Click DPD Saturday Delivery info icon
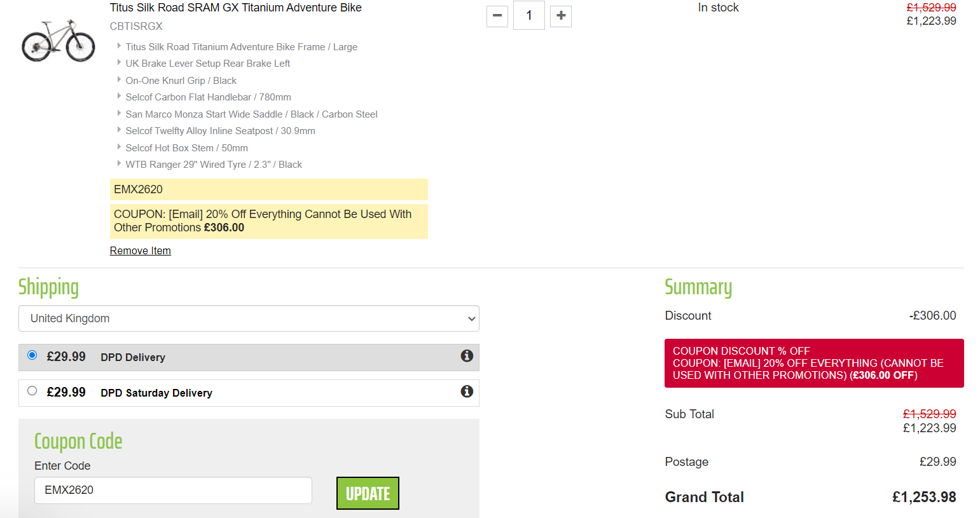Screen dimensions: 980x518 point(467,392)
